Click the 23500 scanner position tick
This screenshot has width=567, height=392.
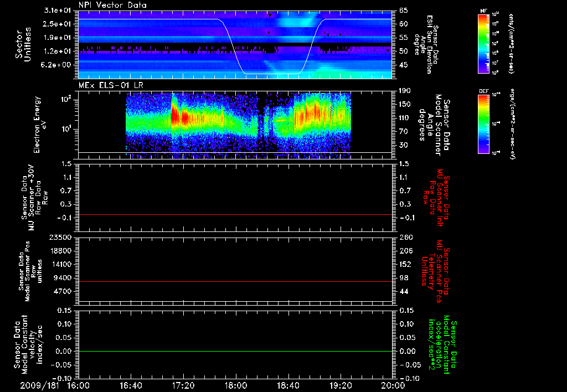click(x=60, y=237)
